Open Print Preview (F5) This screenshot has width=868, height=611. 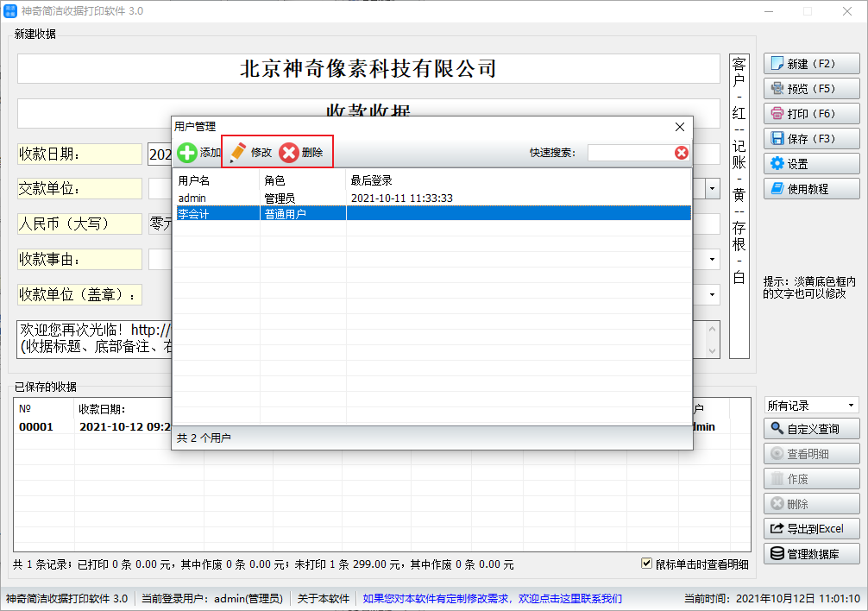(x=811, y=89)
